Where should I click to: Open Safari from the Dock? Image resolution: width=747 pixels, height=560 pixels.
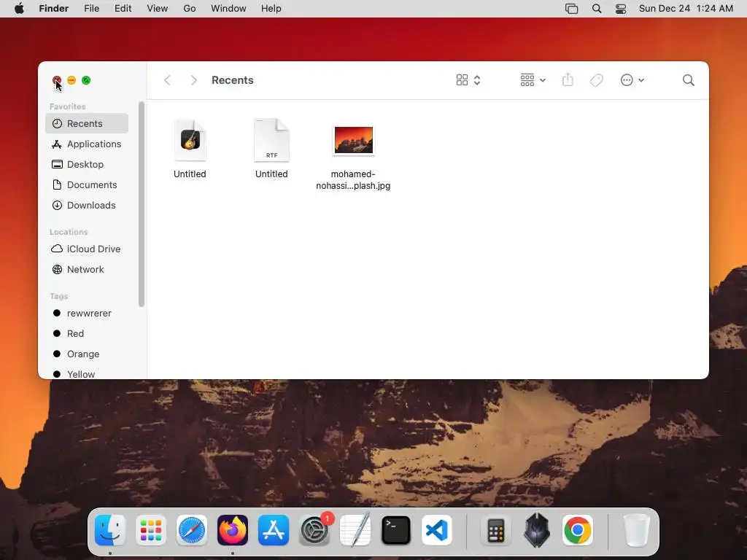tap(192, 530)
